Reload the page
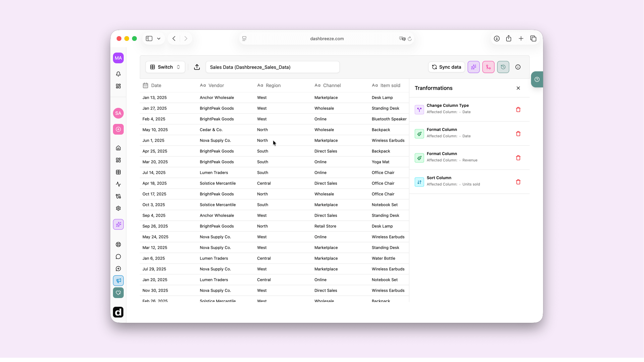Viewport: 644px width, 362px height. coord(410,39)
